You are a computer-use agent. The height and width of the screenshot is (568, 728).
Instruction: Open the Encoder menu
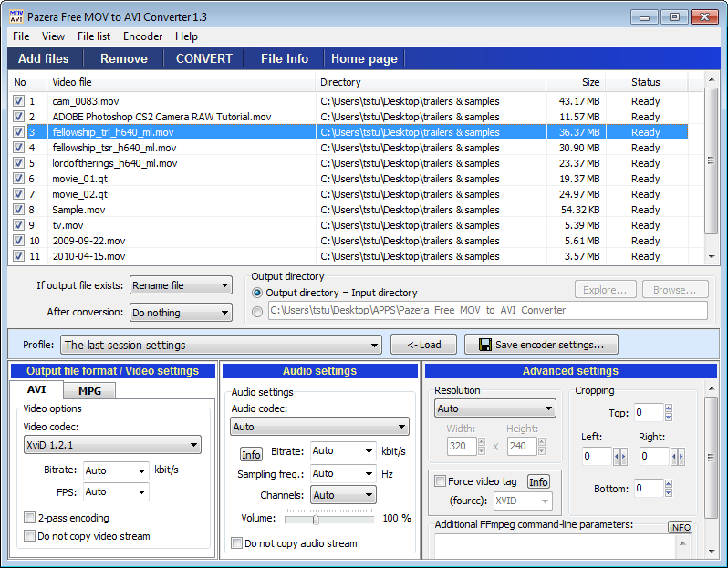pos(142,36)
